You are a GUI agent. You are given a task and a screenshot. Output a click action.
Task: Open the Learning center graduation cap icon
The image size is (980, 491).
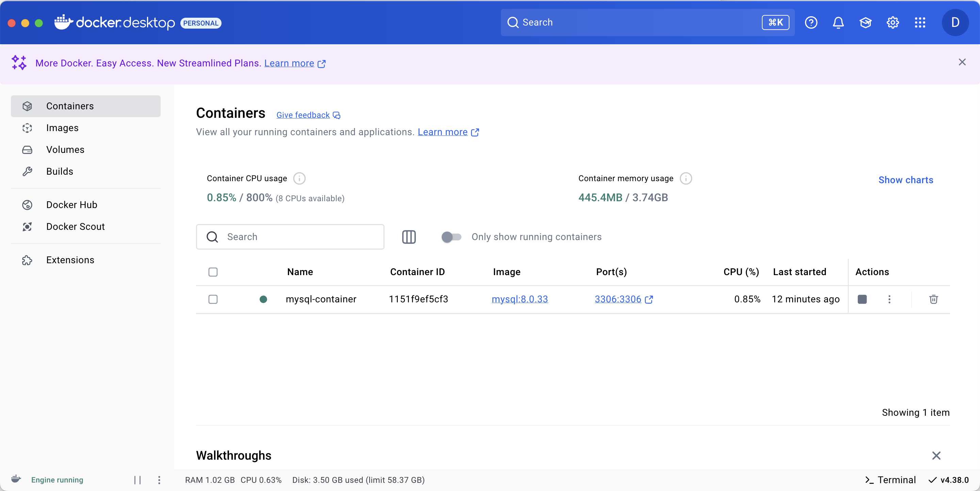click(865, 22)
